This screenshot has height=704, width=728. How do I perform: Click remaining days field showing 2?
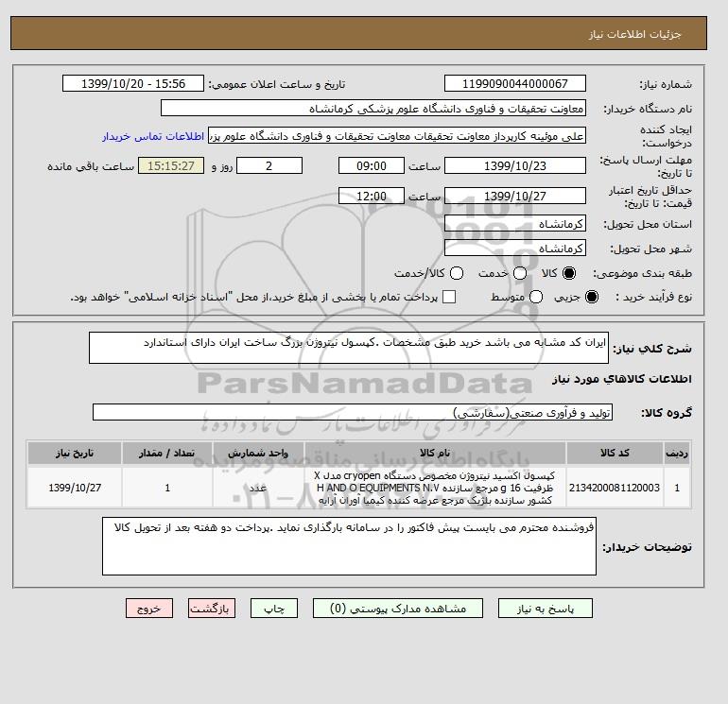click(269, 165)
